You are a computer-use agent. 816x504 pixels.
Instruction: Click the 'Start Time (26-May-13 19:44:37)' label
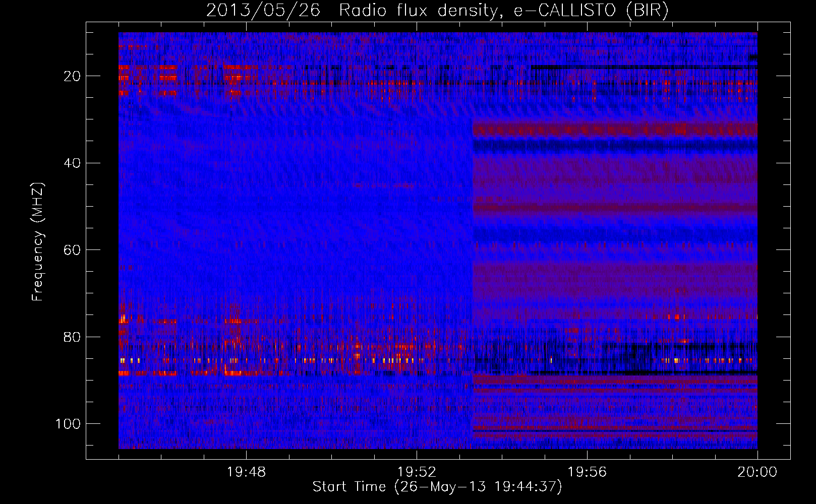(437, 487)
